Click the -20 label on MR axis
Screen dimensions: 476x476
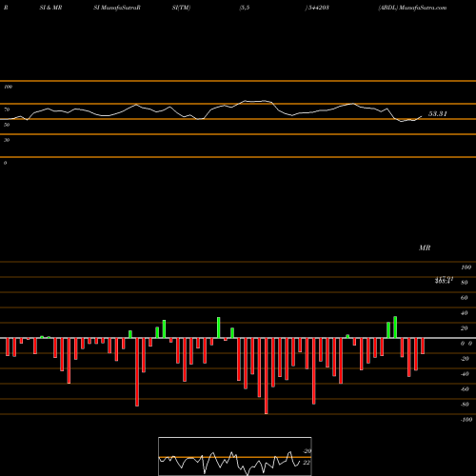[x=465, y=359]
